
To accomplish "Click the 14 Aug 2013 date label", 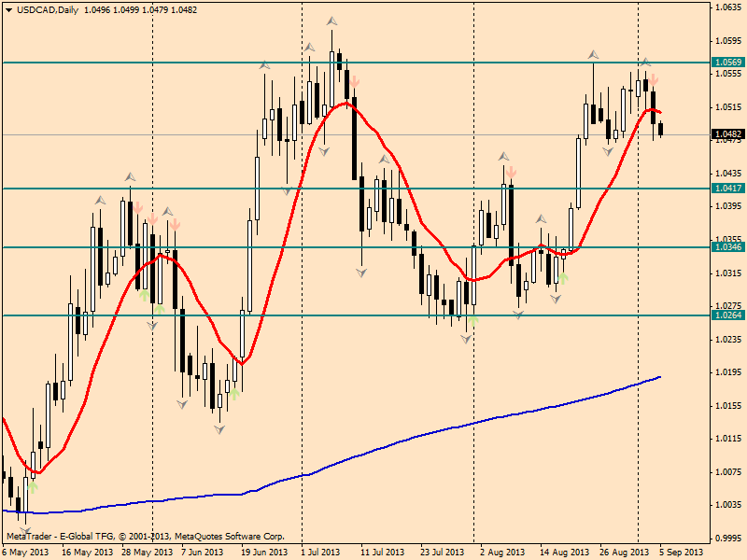I will [564, 553].
